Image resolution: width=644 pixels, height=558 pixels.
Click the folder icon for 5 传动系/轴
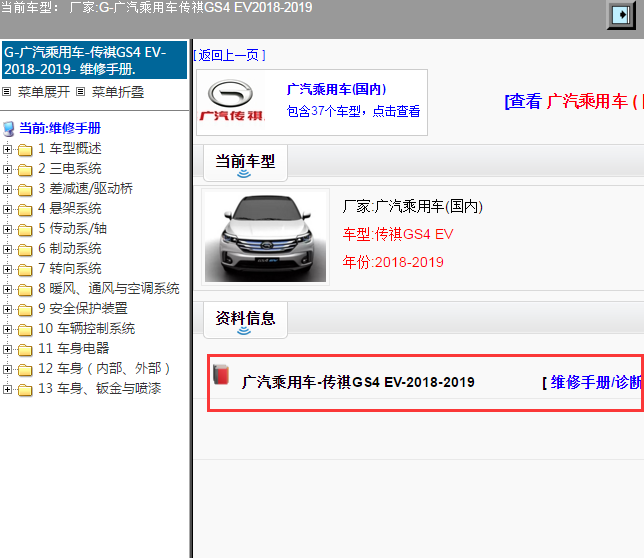pos(25,230)
